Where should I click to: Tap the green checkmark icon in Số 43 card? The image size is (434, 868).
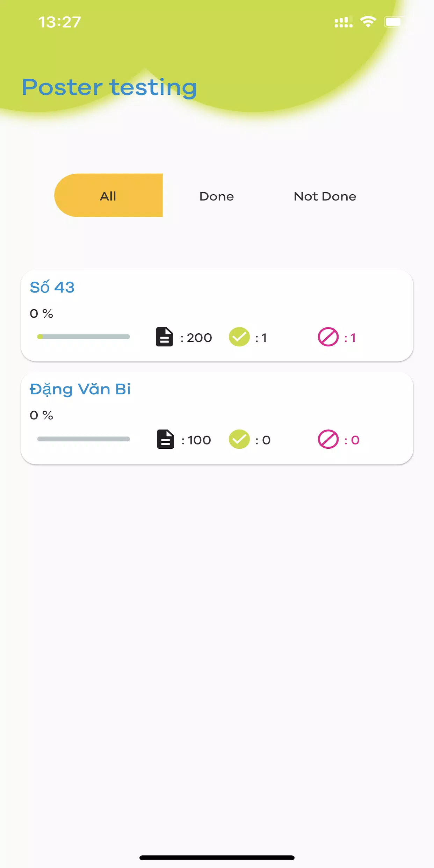[239, 337]
